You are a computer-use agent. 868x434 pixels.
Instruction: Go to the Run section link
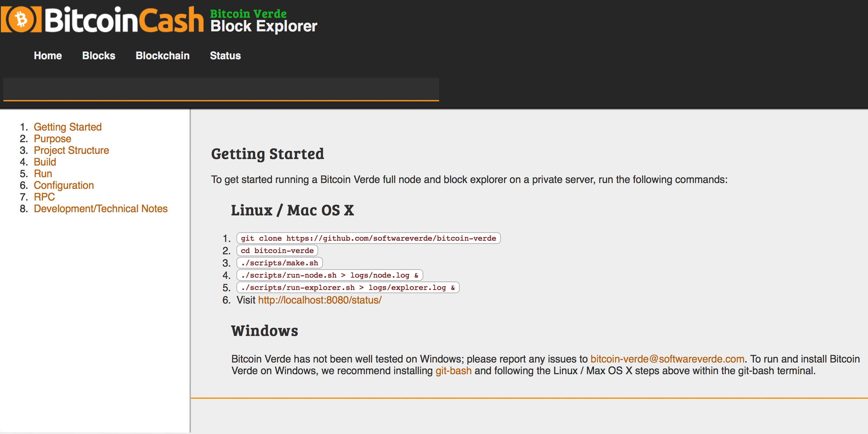(43, 174)
